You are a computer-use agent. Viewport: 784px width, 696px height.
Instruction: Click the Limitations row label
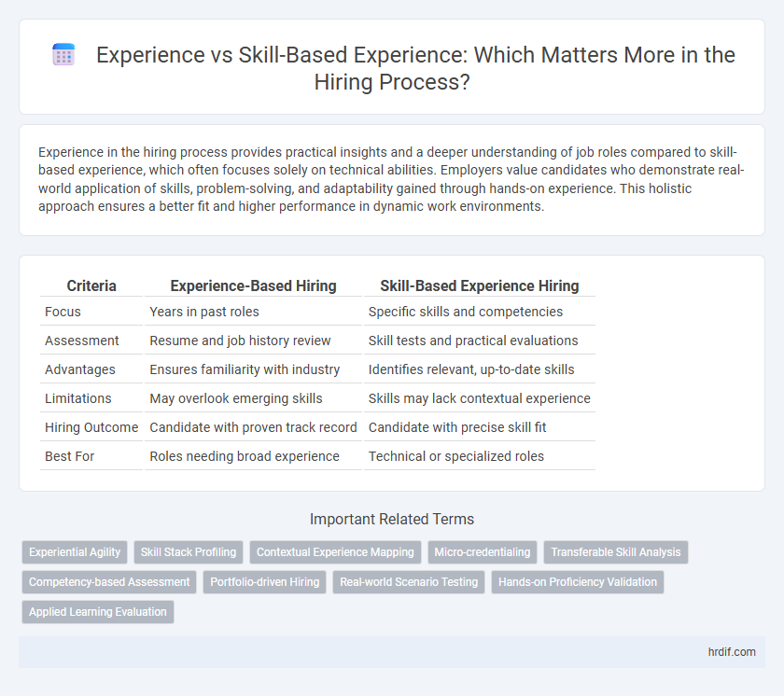(91, 398)
